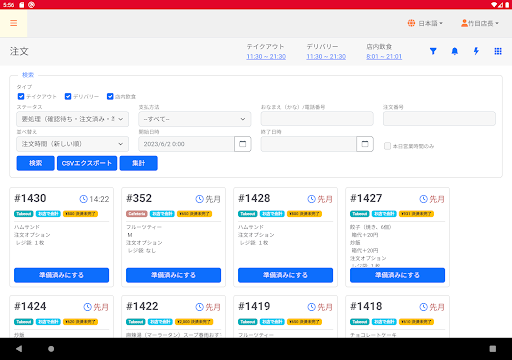
Task: Open デリバリー hours 11:30～21:30 link
Action: pos(326,57)
